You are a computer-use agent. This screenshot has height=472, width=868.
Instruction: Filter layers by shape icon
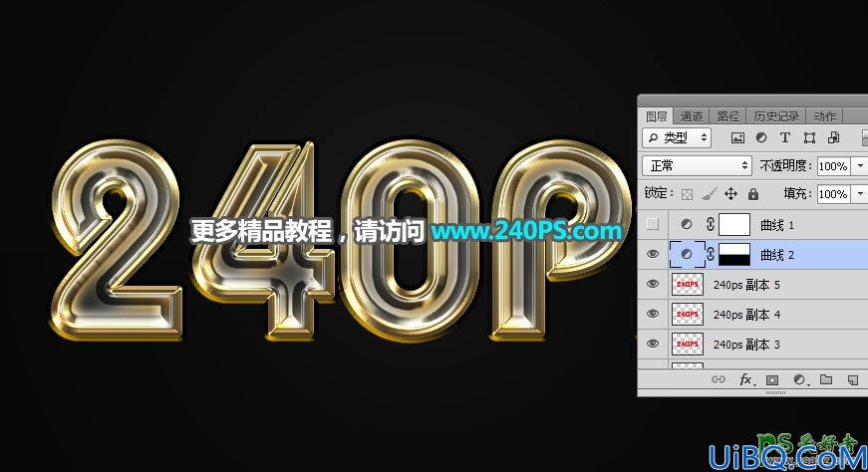coord(809,137)
